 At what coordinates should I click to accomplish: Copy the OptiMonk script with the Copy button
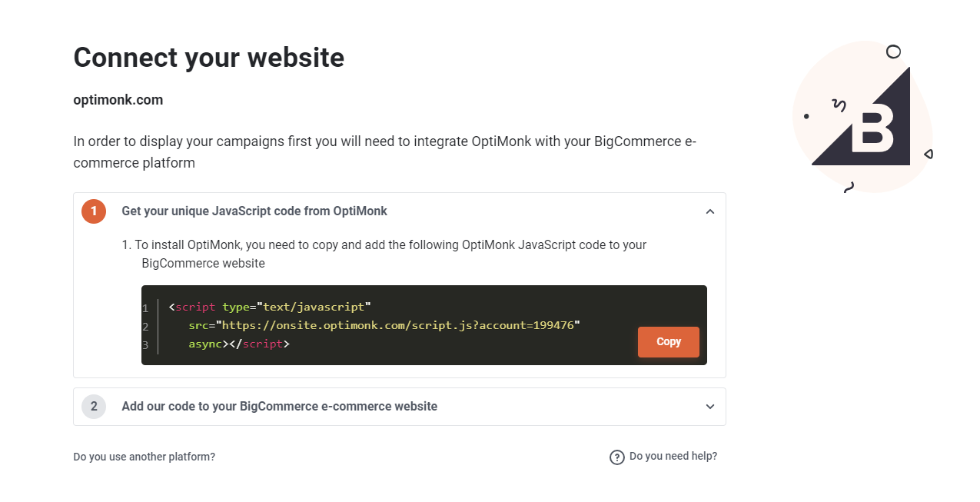669,342
